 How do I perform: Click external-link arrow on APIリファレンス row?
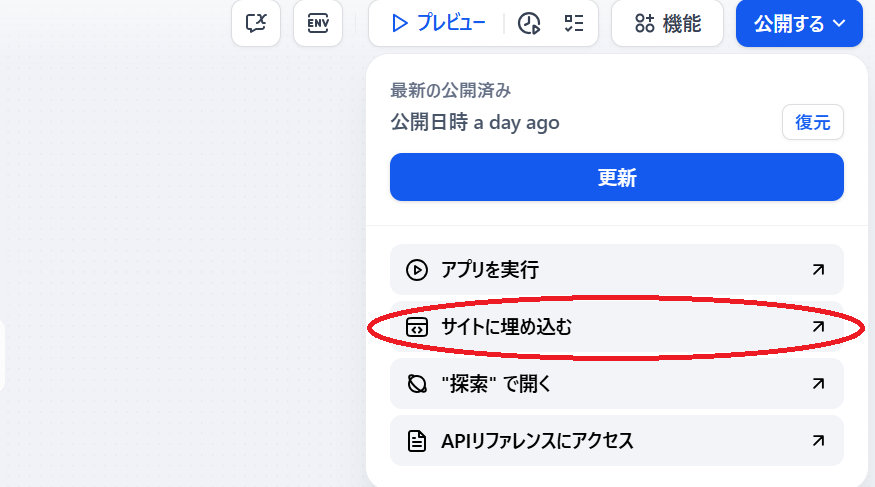point(818,441)
